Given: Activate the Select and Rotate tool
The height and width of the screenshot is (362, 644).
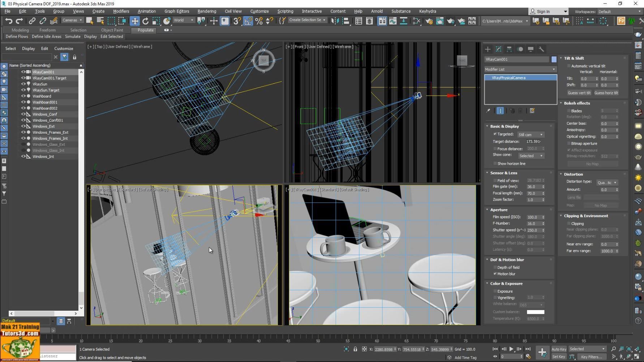Looking at the screenshot, I should point(145,21).
